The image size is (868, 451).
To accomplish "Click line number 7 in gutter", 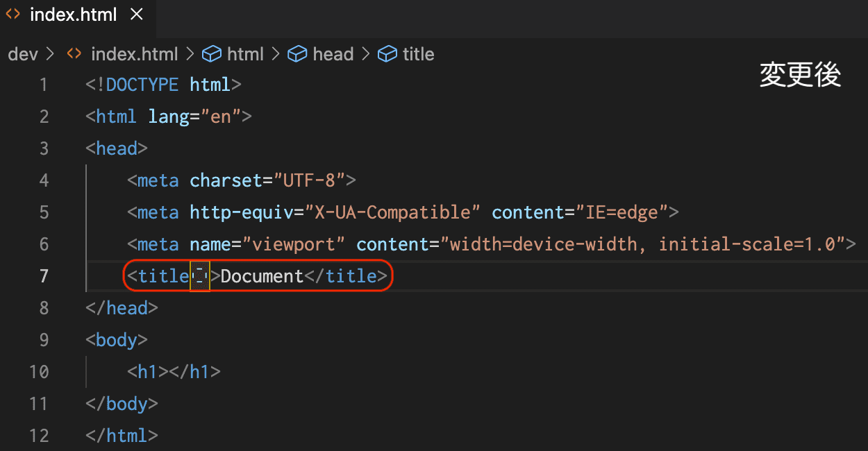I will pos(44,276).
